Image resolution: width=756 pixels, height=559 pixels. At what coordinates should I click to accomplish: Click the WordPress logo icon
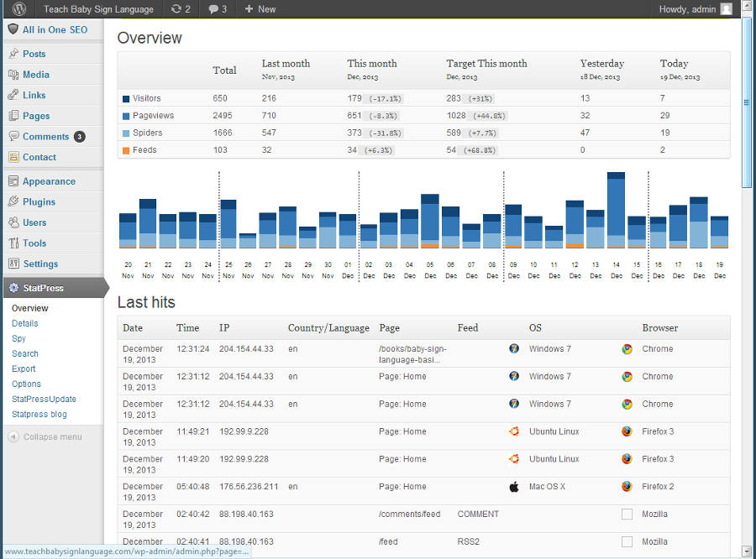click(x=18, y=9)
